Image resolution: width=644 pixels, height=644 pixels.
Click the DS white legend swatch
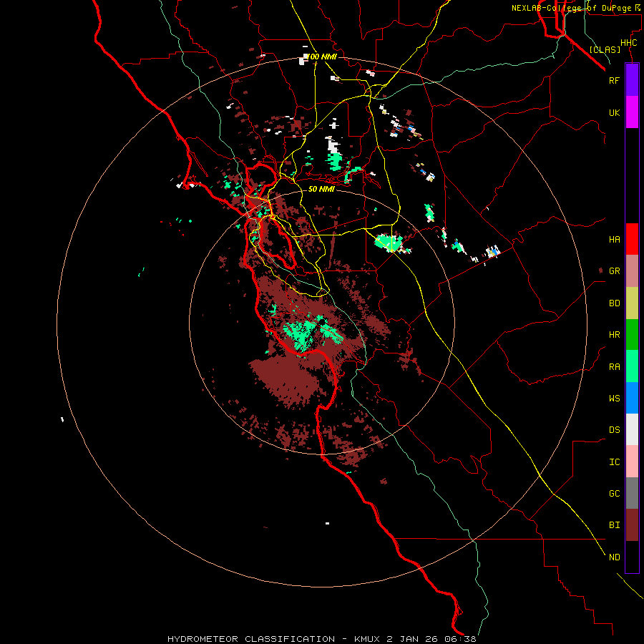pos(632,429)
